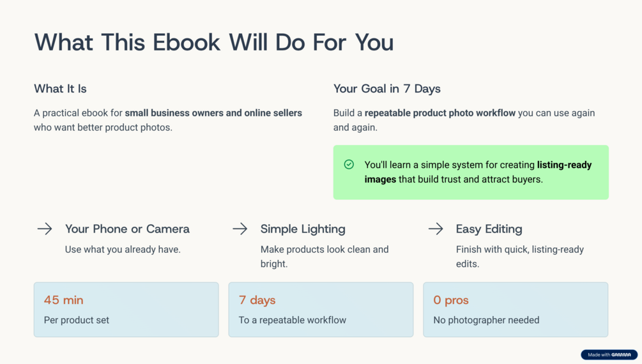Click the arrow icon beside Simple Lighting
This screenshot has width=642, height=364.
[x=240, y=229]
